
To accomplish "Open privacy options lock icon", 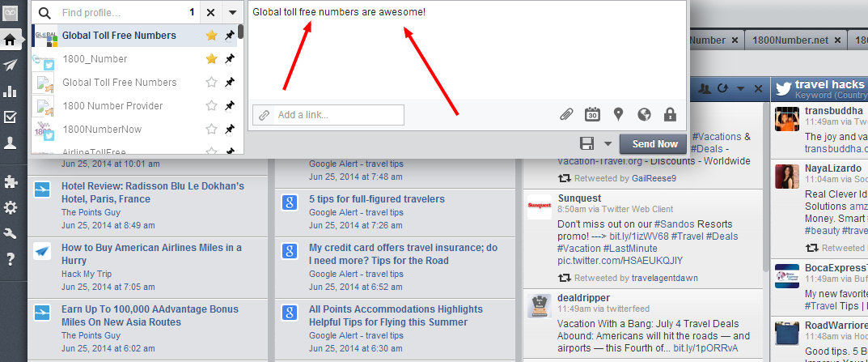I will click(x=670, y=115).
